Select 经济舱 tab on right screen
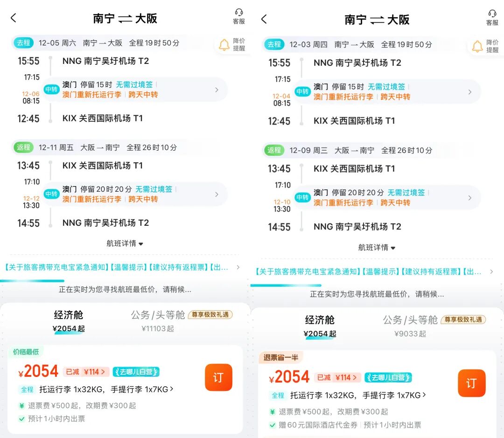 [x=320, y=326]
